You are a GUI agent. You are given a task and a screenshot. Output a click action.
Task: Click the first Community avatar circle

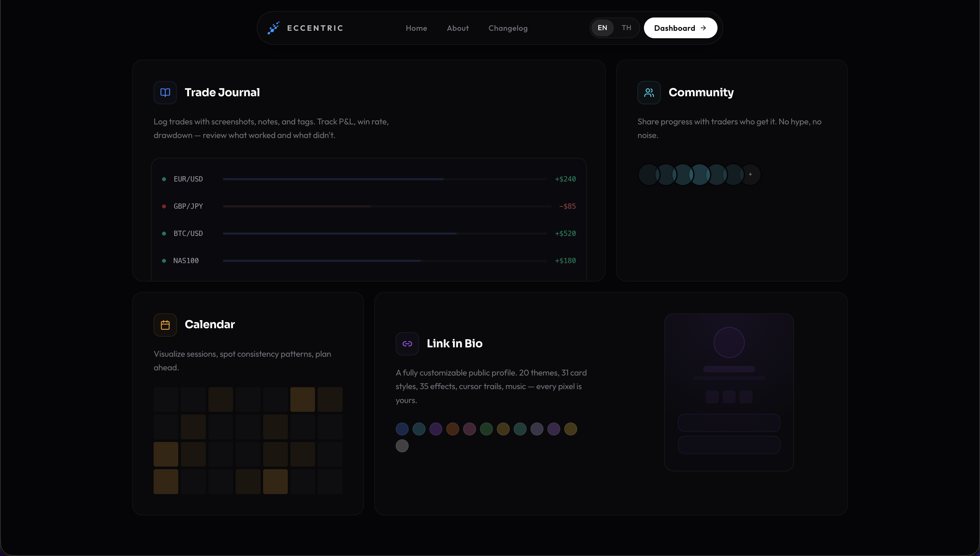tap(648, 174)
